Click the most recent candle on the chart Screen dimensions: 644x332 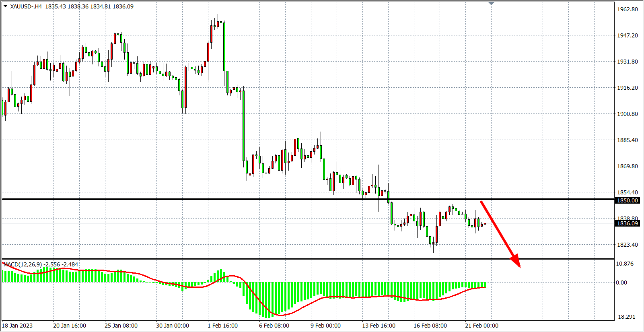(x=485, y=224)
